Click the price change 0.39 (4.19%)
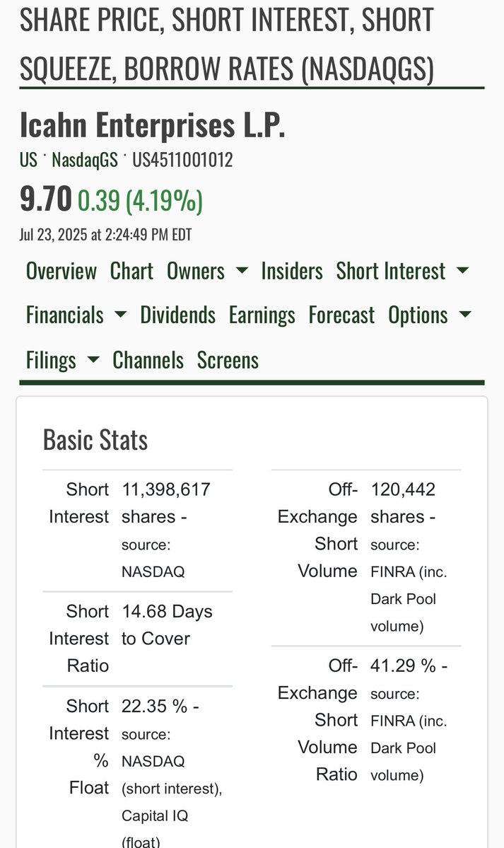504x848 pixels. point(140,200)
